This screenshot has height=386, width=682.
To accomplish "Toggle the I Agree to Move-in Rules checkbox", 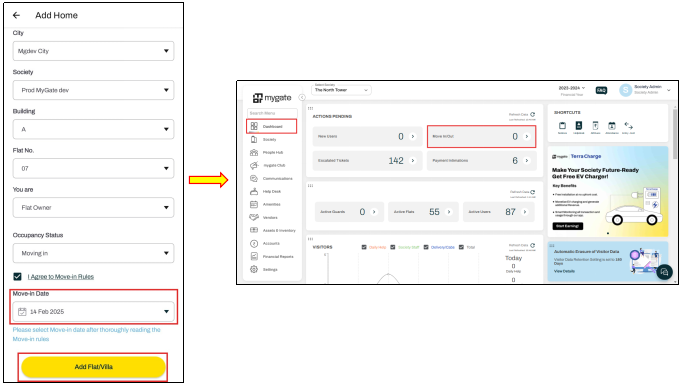I will point(17,276).
